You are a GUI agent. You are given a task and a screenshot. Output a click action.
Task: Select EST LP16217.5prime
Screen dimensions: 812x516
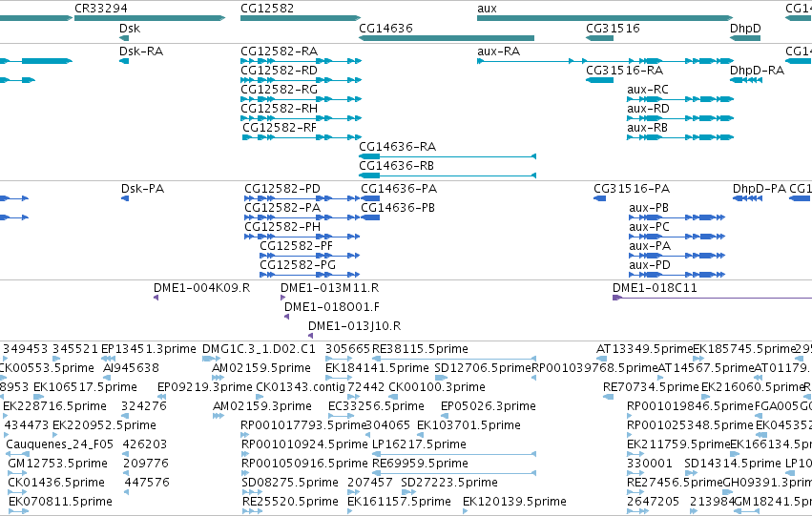(420, 445)
